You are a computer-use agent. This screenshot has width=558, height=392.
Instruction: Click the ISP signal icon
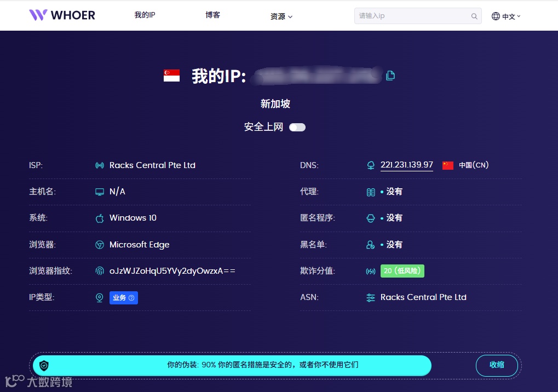click(x=100, y=165)
